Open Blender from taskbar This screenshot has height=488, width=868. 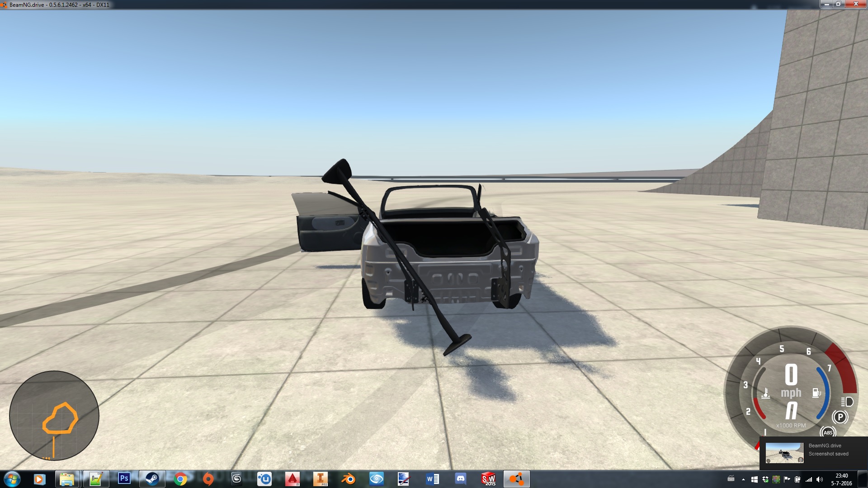349,479
